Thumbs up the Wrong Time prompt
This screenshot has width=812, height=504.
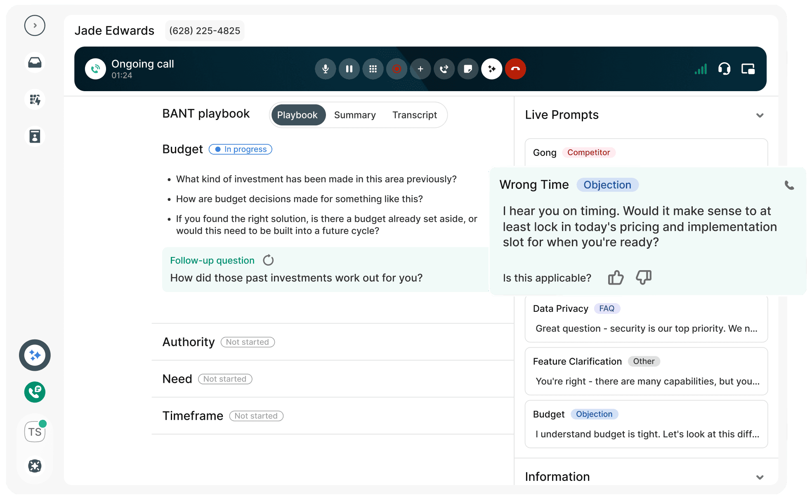pyautogui.click(x=616, y=278)
